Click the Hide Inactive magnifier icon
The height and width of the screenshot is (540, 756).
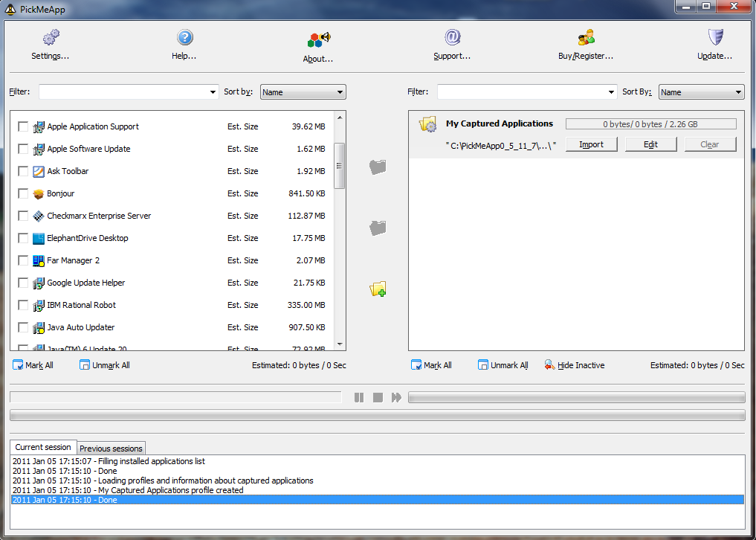549,364
